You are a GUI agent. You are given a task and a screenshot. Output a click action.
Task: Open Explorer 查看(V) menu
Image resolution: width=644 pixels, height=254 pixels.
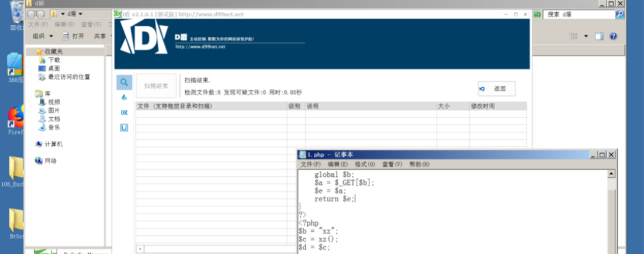click(x=91, y=25)
